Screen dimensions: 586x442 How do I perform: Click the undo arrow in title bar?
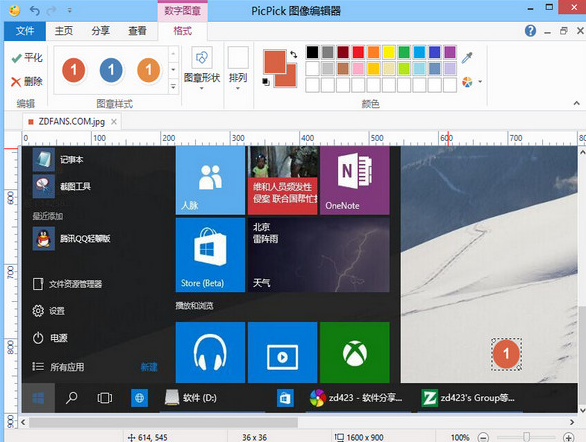click(x=35, y=10)
